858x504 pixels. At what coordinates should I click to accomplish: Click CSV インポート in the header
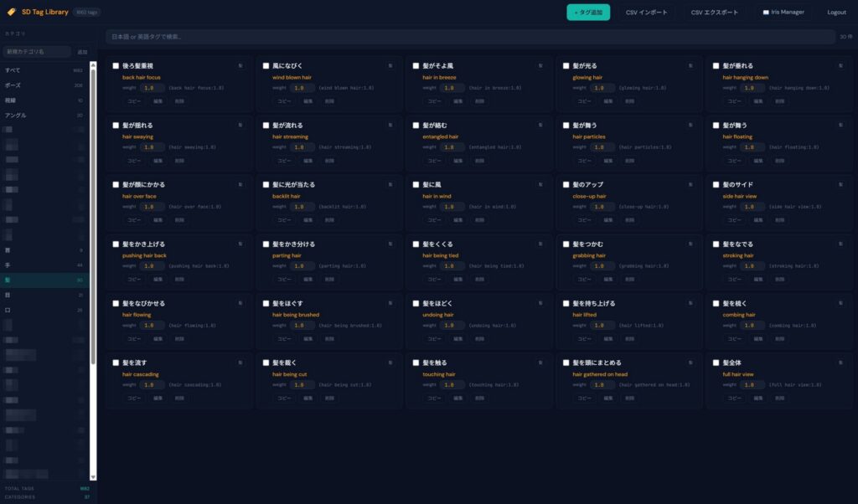pos(646,13)
